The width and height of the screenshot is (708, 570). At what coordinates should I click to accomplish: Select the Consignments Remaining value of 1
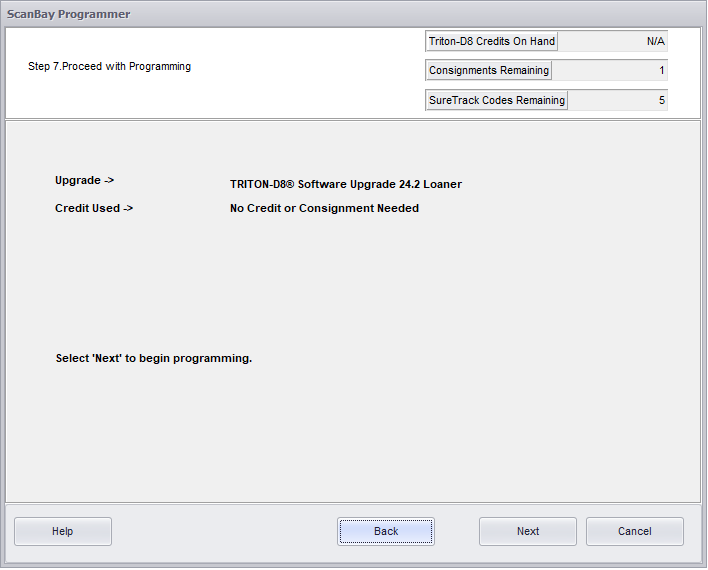coord(609,70)
